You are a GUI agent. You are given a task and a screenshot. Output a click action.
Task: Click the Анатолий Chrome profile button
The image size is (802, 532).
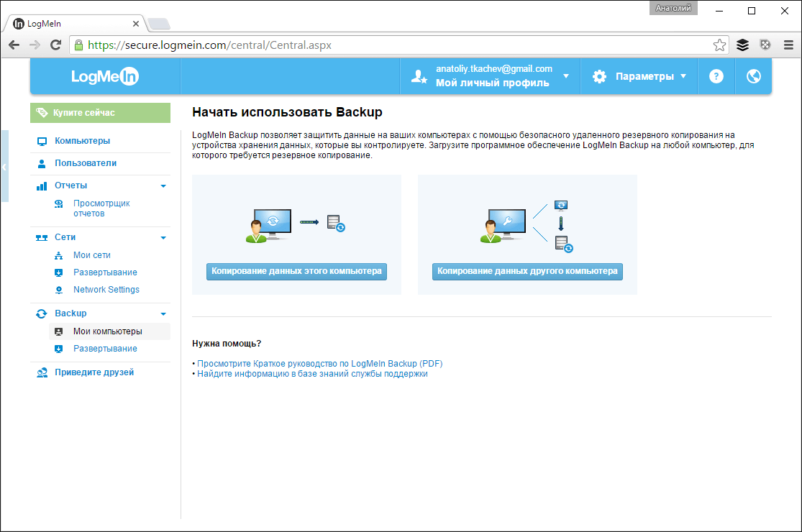(673, 8)
